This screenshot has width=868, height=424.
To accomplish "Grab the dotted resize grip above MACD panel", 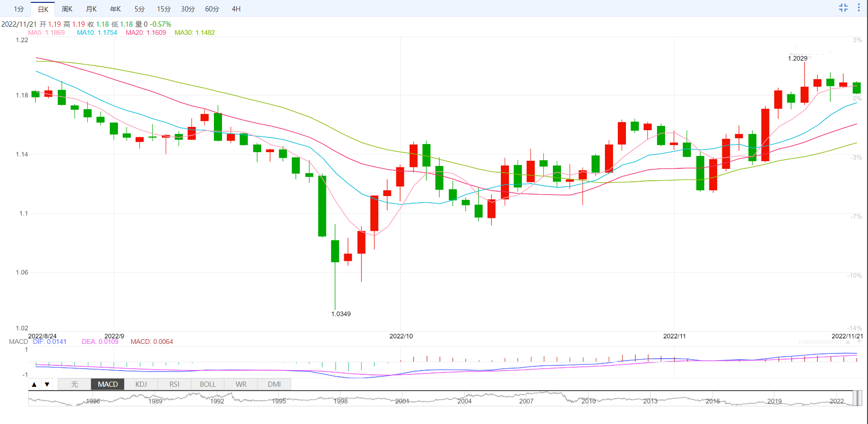I will [820, 342].
